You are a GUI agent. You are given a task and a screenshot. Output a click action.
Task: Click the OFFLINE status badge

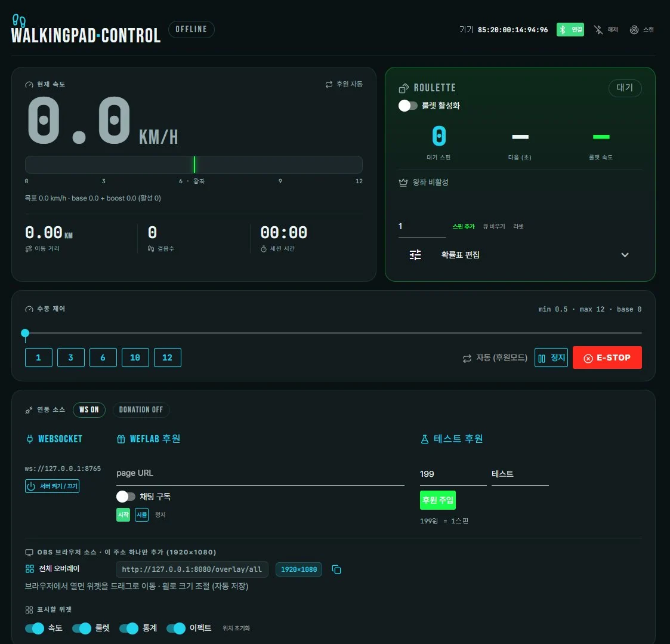[x=191, y=29]
